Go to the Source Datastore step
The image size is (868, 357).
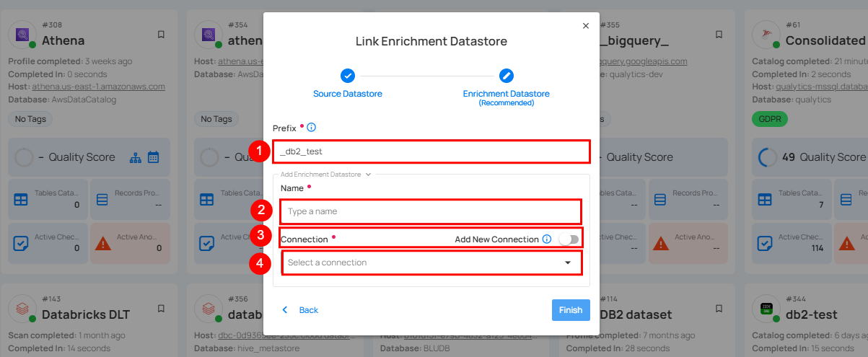pyautogui.click(x=348, y=76)
